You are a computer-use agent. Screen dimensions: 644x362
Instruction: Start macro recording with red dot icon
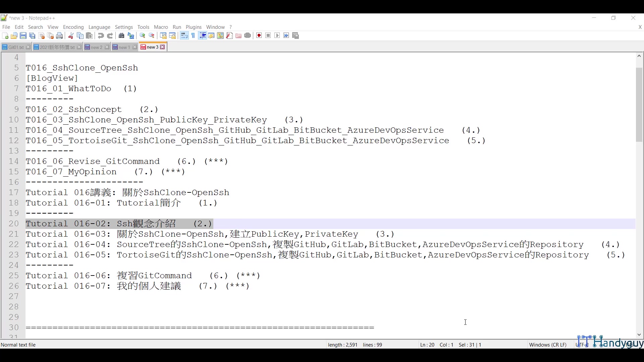coord(259,36)
